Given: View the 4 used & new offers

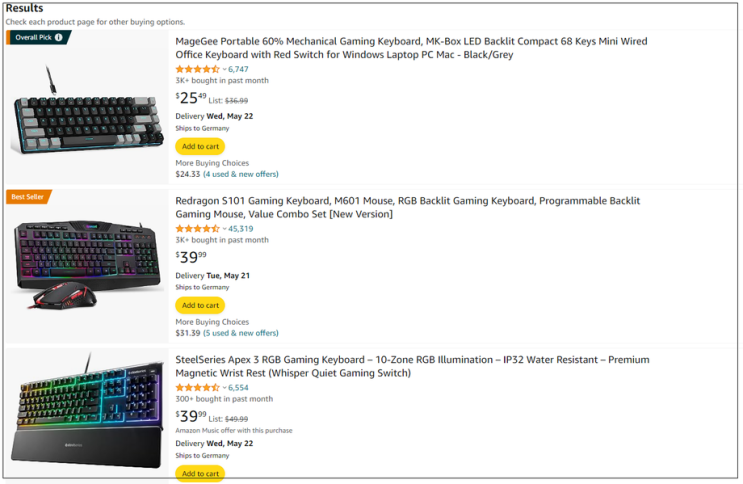Looking at the screenshot, I should [241, 174].
